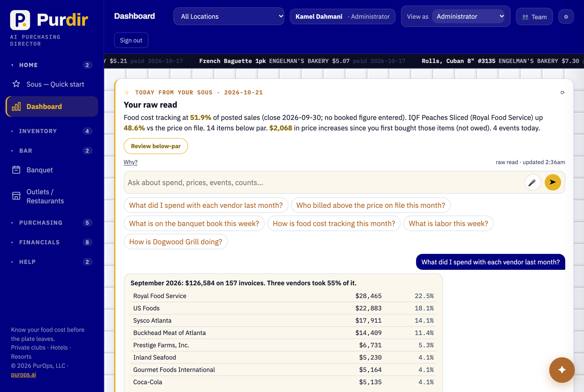The image size is (584, 392).
Task: Open the All Locations dropdown
Action: pyautogui.click(x=229, y=16)
